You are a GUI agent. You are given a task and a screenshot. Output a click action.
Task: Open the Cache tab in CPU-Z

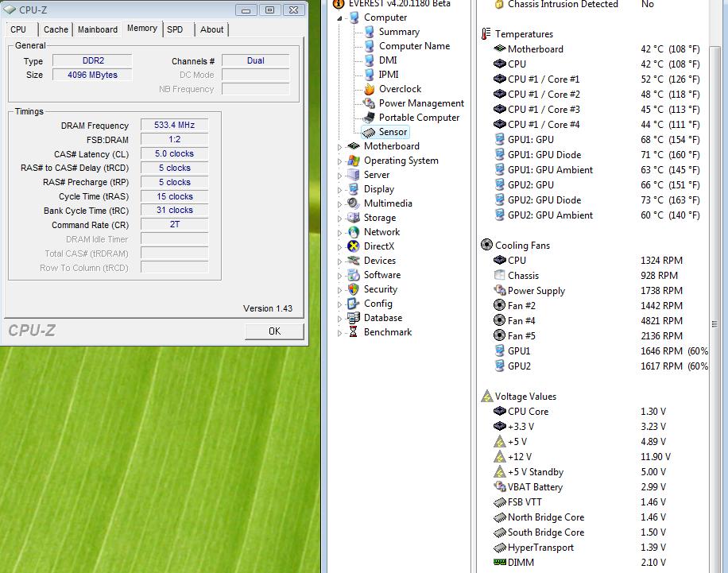[x=56, y=29]
